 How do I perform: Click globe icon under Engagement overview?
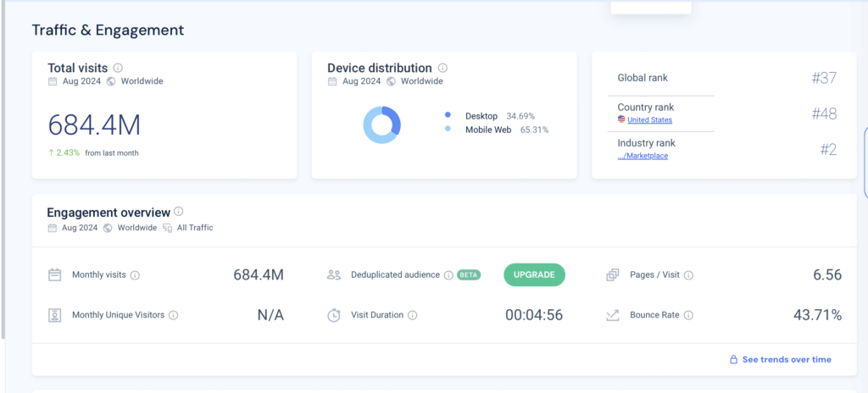pos(108,228)
